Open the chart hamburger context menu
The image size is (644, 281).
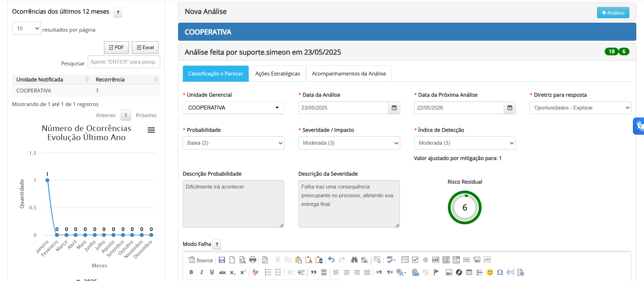151,130
